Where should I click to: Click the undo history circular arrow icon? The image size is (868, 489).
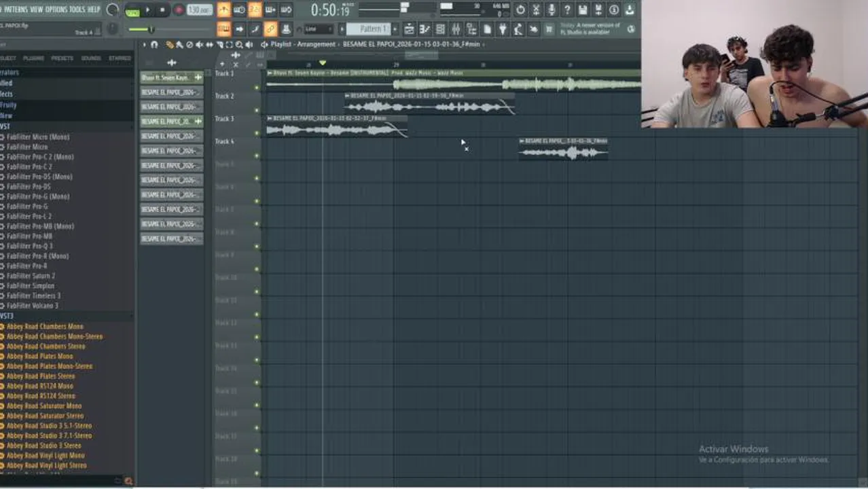[520, 10]
